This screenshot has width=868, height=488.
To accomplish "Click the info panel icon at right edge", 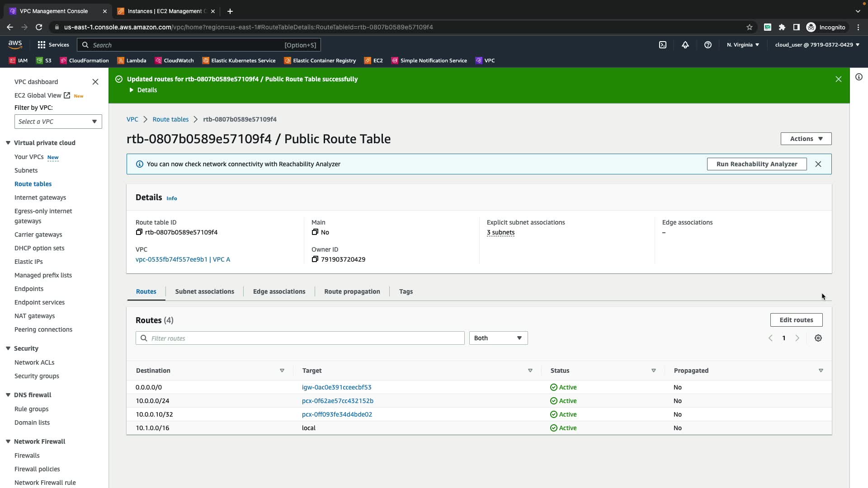I will click(x=859, y=77).
